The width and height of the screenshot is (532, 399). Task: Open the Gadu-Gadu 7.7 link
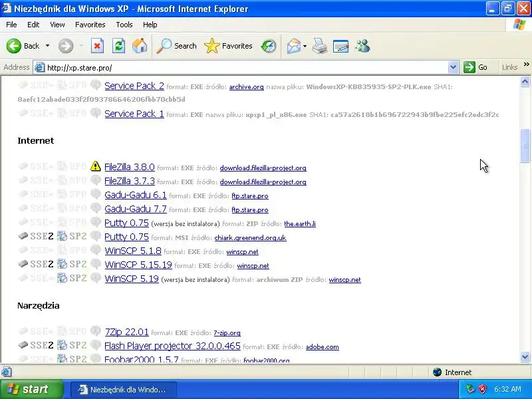click(136, 209)
